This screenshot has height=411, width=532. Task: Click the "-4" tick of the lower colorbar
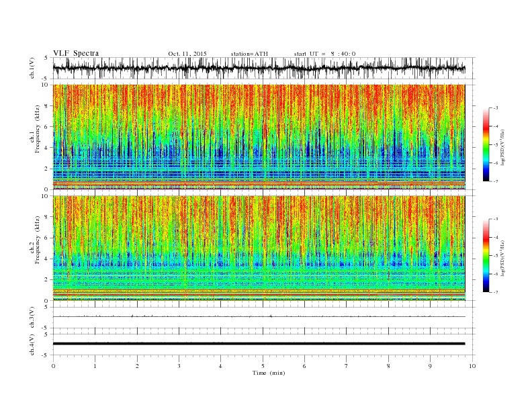click(x=496, y=237)
